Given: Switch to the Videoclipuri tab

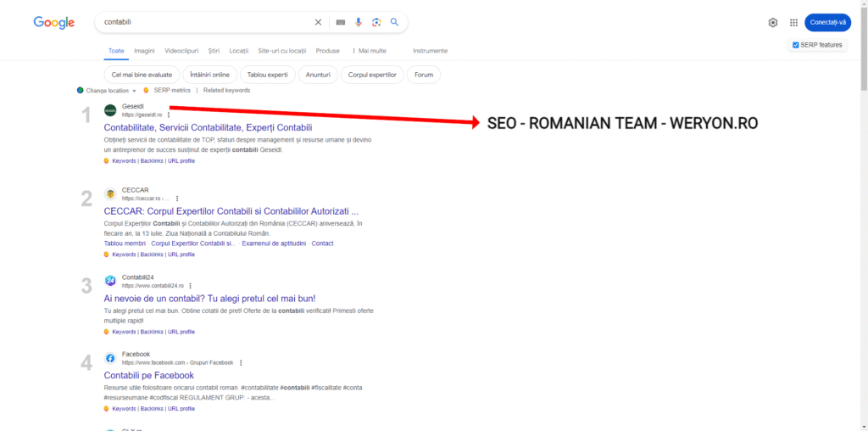Looking at the screenshot, I should [x=181, y=50].
